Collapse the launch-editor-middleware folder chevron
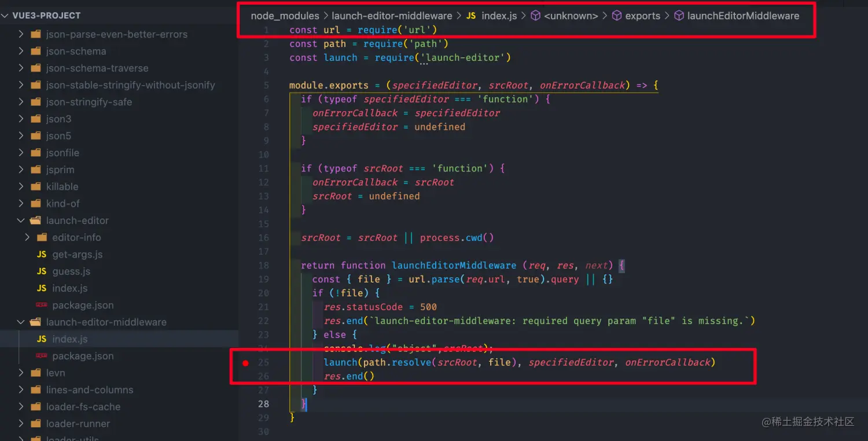The width and height of the screenshot is (868, 441). coord(21,322)
